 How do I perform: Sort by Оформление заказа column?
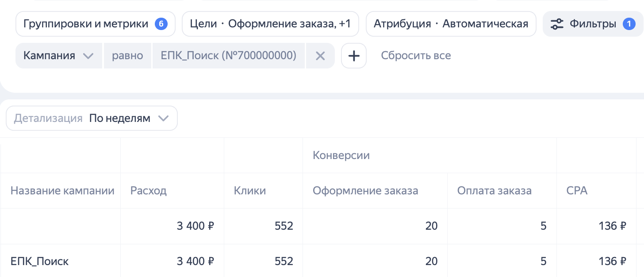pos(365,191)
